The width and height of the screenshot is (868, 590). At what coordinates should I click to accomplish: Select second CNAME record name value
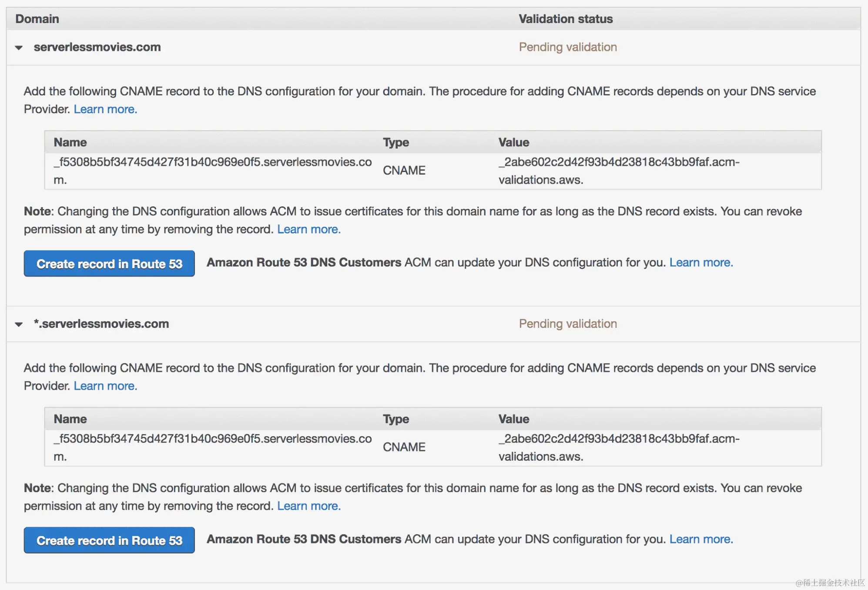point(212,439)
